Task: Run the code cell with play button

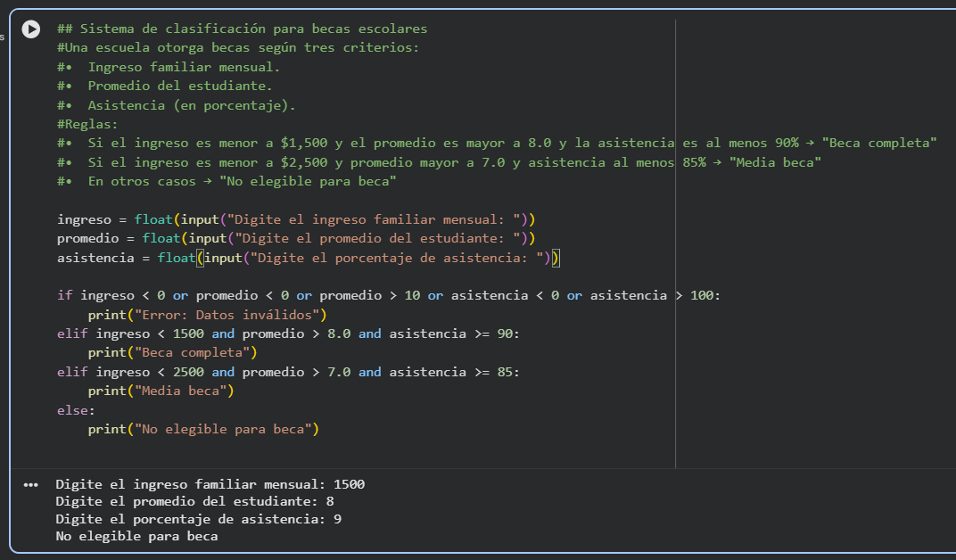Action: (31, 29)
